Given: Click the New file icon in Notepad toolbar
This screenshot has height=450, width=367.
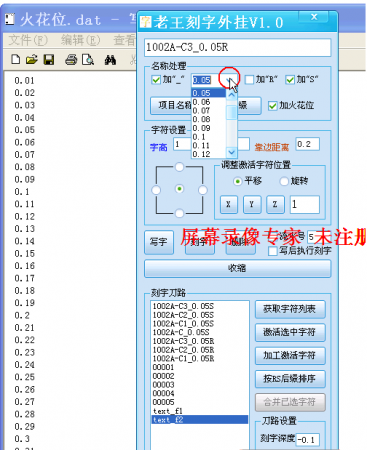Looking at the screenshot, I should pyautogui.click(x=15, y=59).
